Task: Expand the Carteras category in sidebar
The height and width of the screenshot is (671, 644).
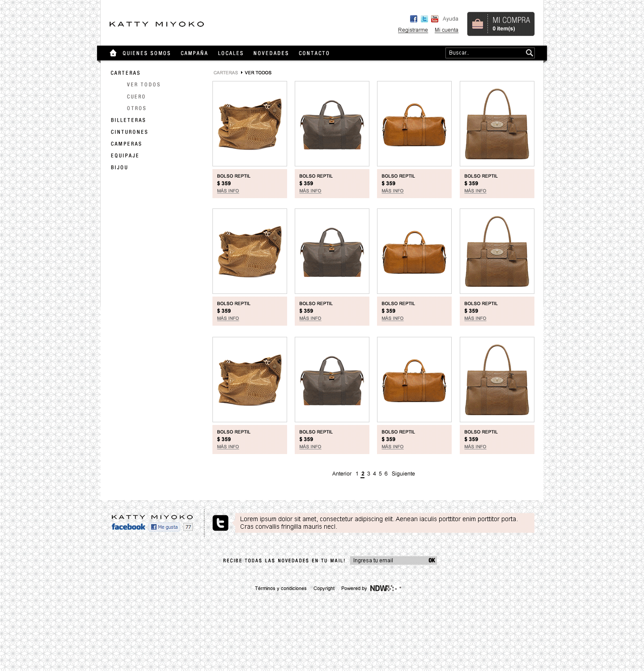Action: pos(125,73)
